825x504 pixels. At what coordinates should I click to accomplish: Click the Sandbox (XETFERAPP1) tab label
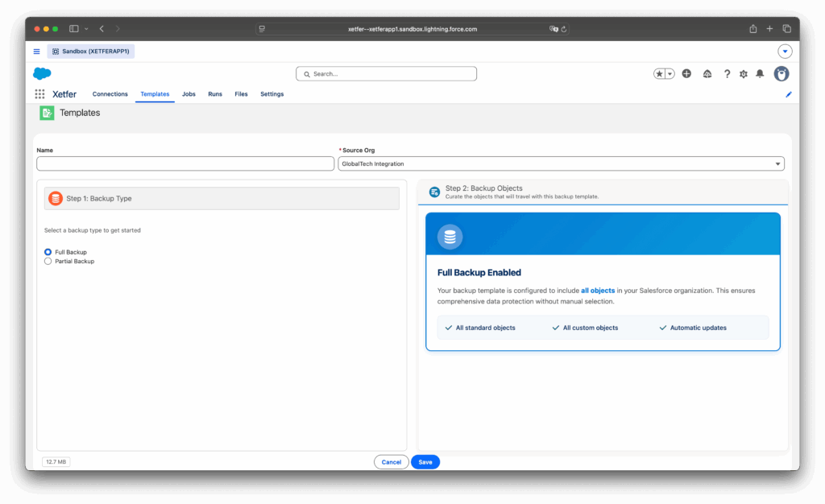coord(91,52)
